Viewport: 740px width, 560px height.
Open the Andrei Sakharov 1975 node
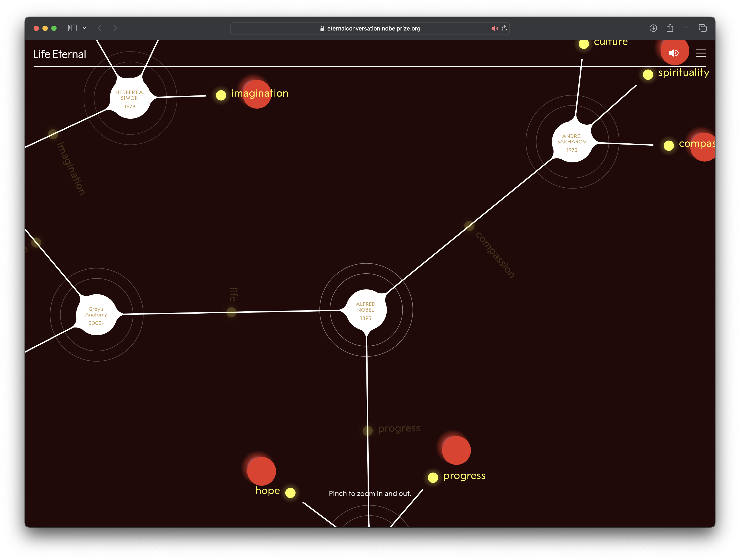(x=572, y=142)
